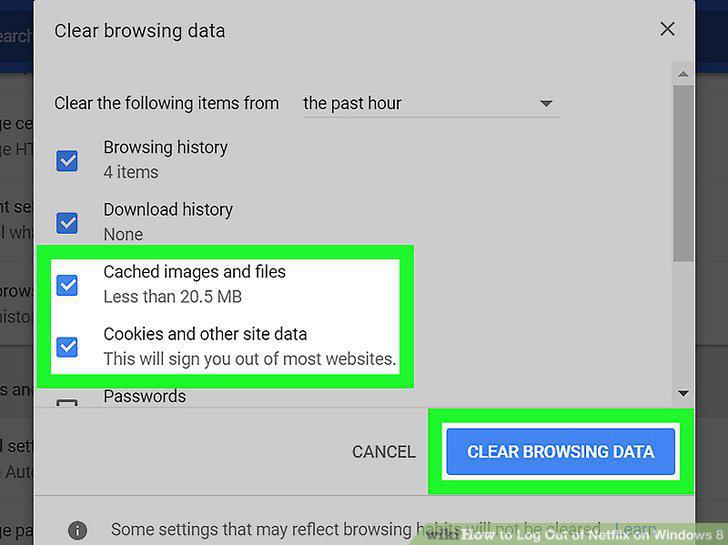Click the info icon beside the settings note

coord(77,530)
